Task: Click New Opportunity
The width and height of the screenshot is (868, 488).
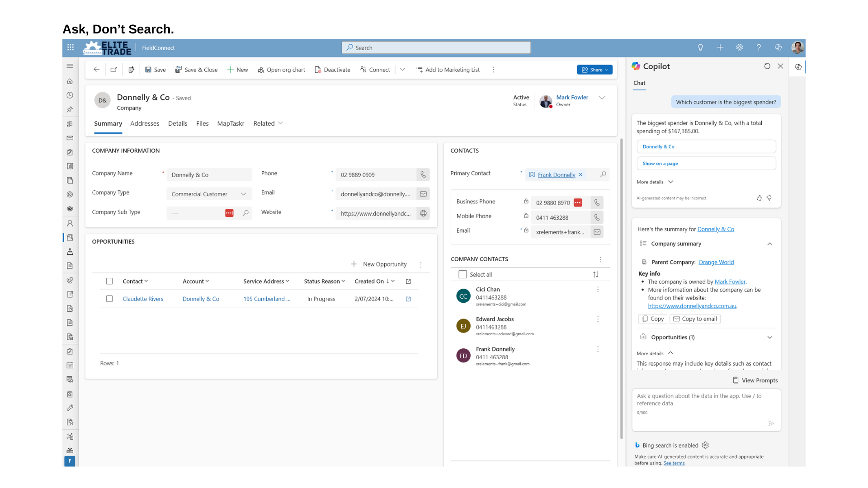Action: click(x=379, y=264)
